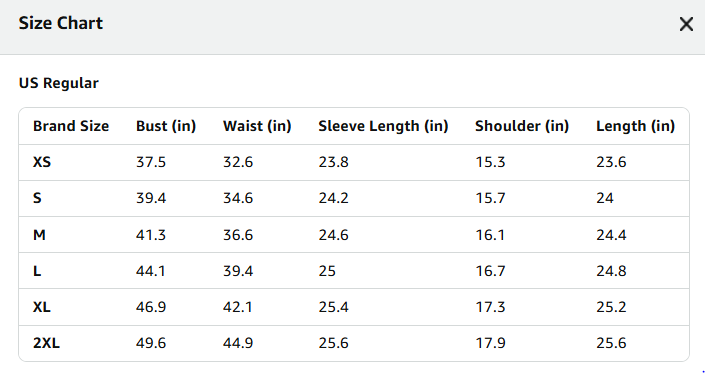The image size is (705, 373).
Task: Click the sleeve length value 25 for L
Action: point(327,271)
